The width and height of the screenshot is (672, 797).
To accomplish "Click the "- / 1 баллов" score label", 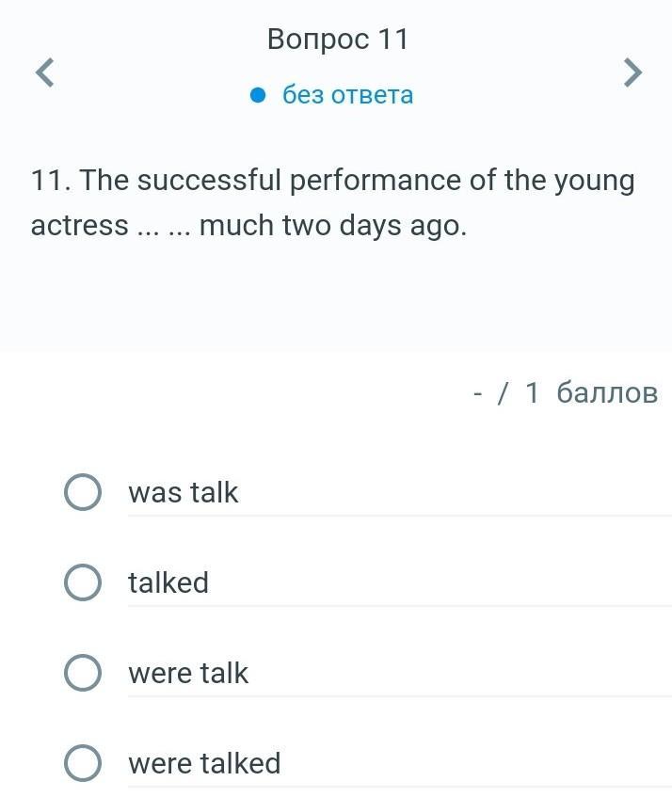I will tap(565, 392).
